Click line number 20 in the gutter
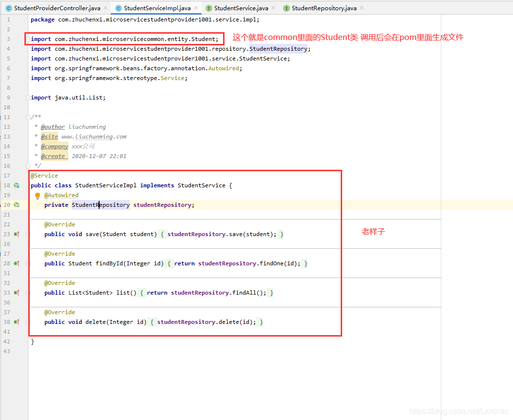The height and width of the screenshot is (420, 513). pos(7,205)
